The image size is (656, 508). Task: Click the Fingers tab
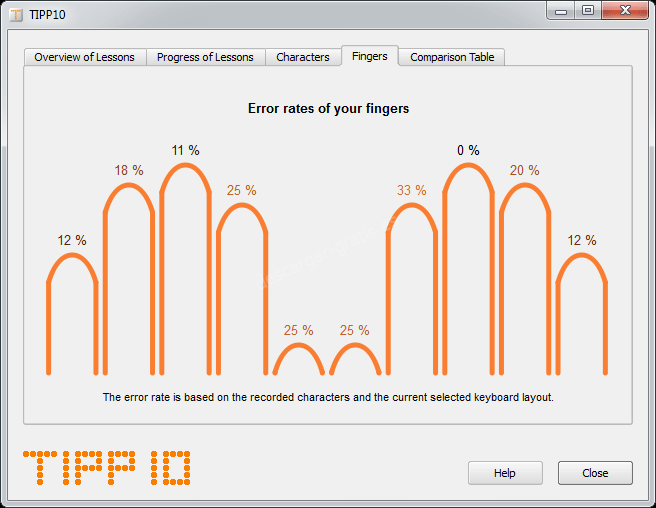pos(369,56)
